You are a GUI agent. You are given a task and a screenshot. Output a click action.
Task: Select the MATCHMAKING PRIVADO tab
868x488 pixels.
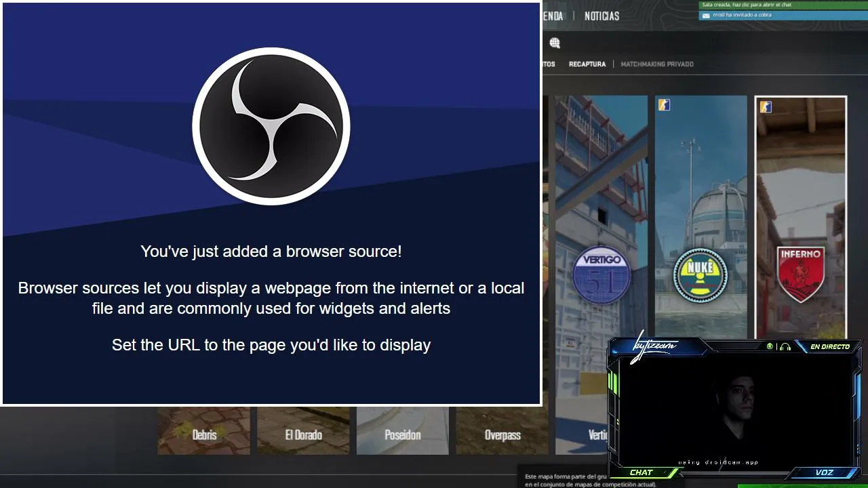pyautogui.click(x=657, y=64)
